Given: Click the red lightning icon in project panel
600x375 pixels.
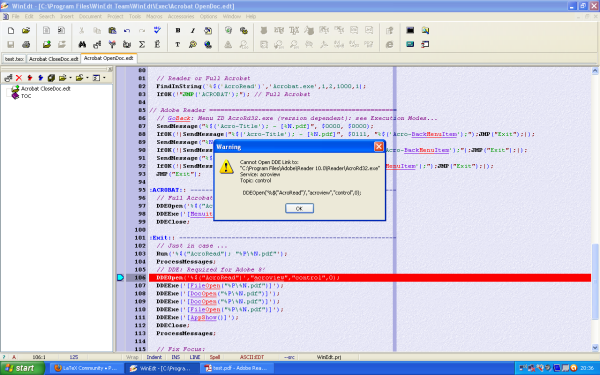Looking at the screenshot, I should 29,78.
